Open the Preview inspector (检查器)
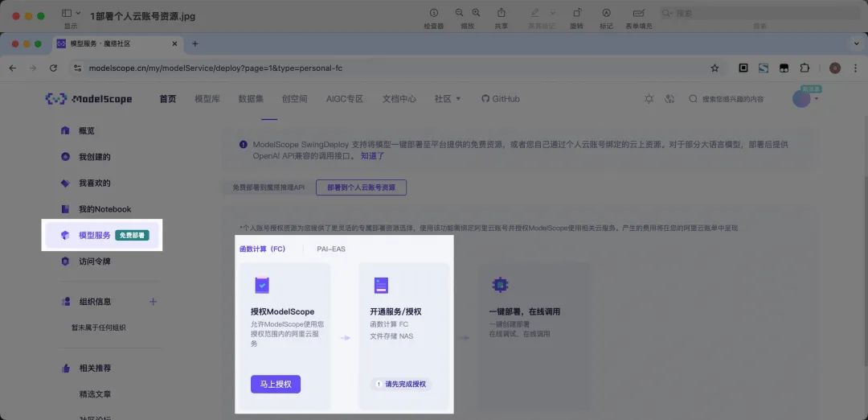Screen dimensions: 868x420 [434, 13]
